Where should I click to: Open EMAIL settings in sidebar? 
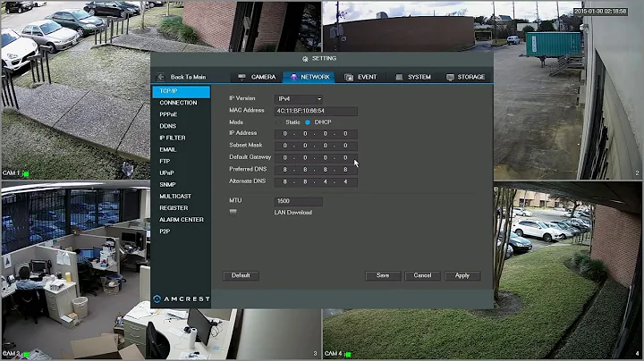[167, 150]
